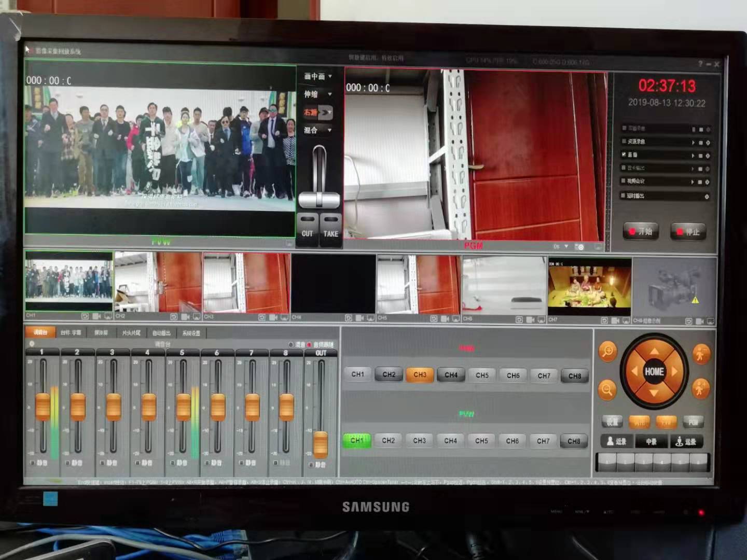Toggle the 静音 mute checkbox for OUT
Screen dimensions: 747x560
(311, 465)
